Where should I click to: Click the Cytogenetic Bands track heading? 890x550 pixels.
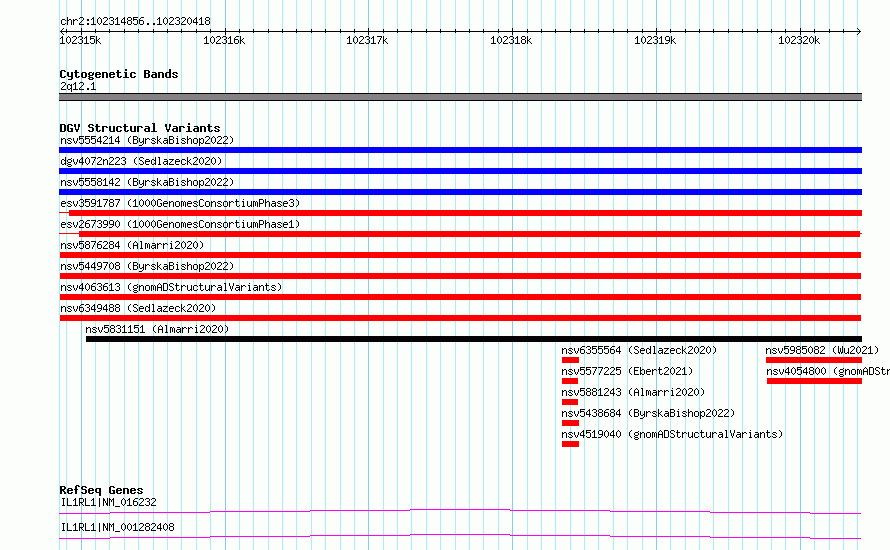coord(119,74)
